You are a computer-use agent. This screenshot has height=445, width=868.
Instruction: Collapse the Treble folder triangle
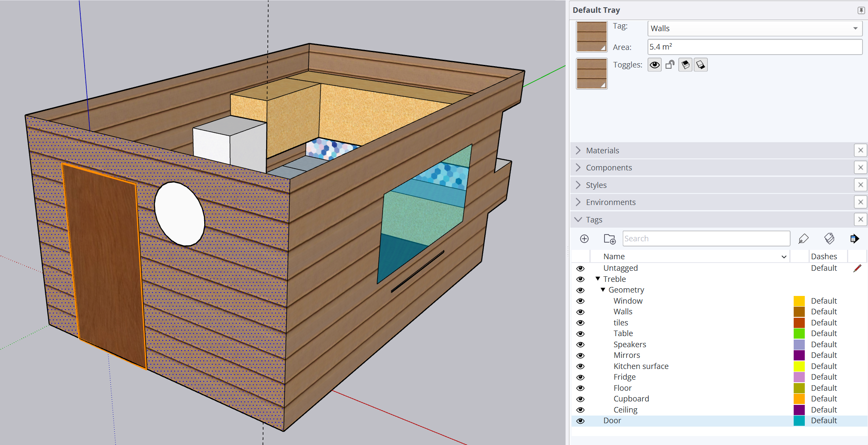598,279
